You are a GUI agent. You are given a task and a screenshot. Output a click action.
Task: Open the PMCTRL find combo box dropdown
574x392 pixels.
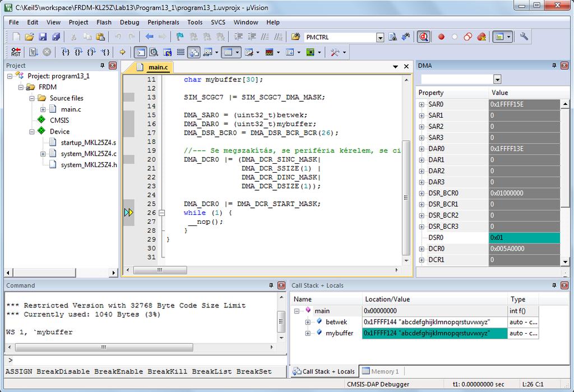tap(380, 38)
